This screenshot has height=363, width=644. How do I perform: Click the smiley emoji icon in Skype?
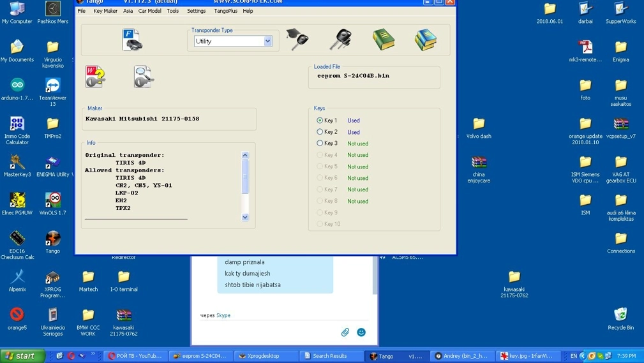361,332
